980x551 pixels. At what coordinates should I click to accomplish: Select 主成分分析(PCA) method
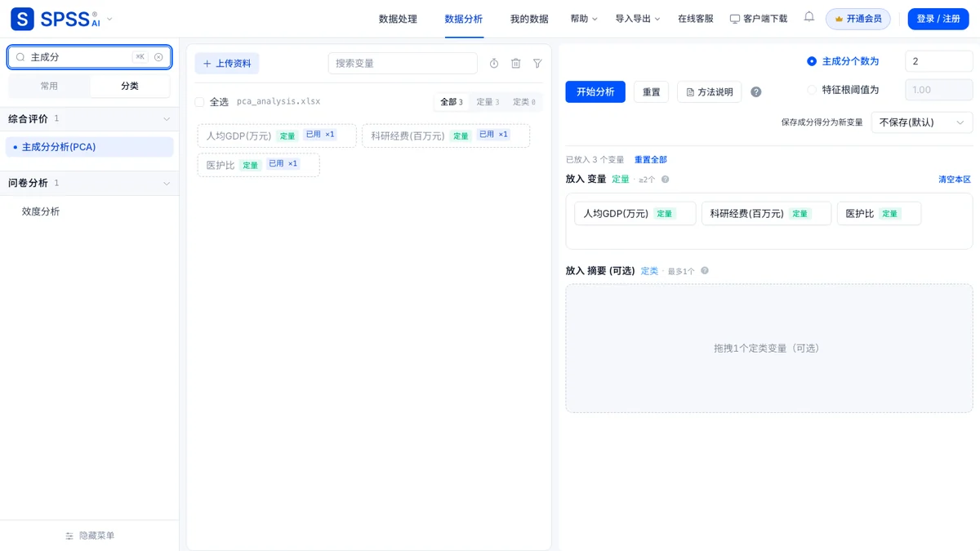coord(89,147)
